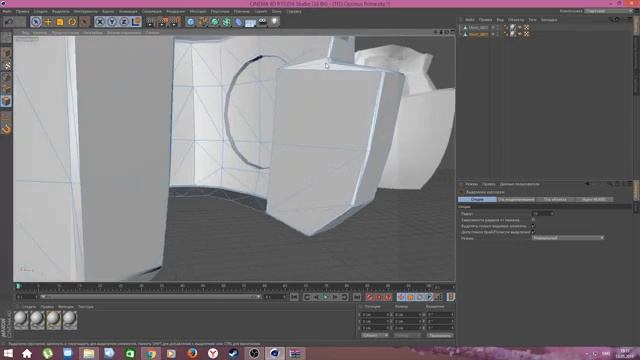Click the Make Editable icon

click(x=6, y=38)
